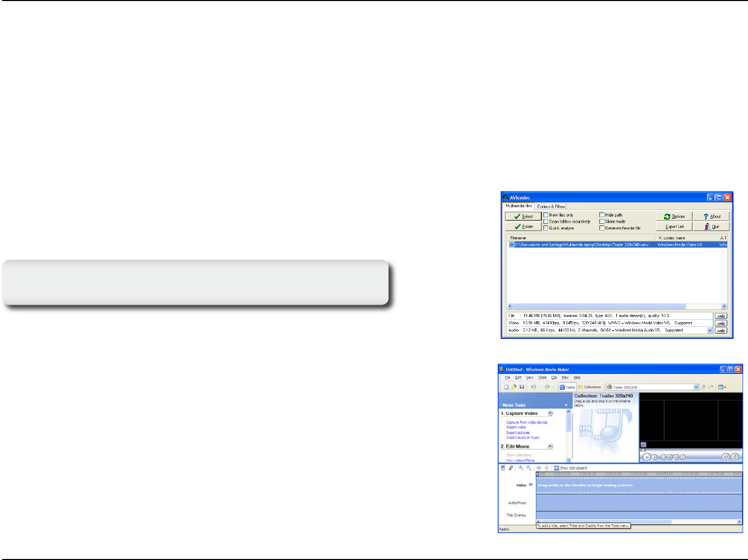This screenshot has height=560, width=748.
Task: Click the file icon beside the Trailer 320x240.wmv row
Action: [x=511, y=245]
